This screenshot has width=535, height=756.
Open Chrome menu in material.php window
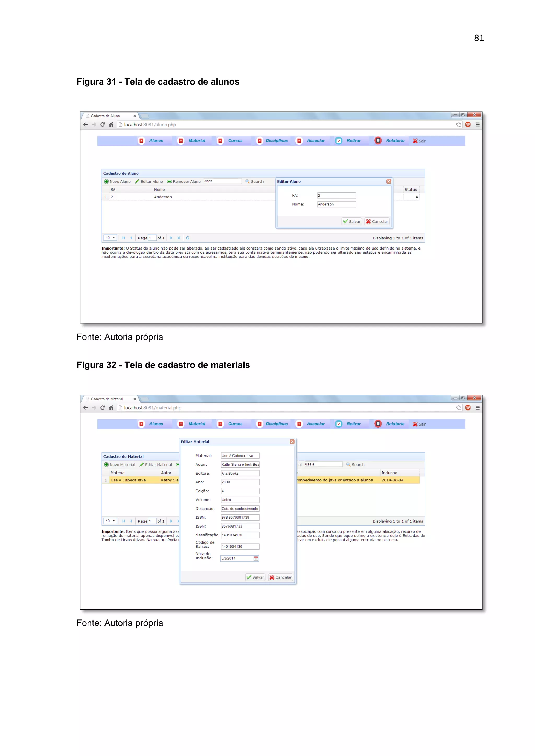tap(477, 408)
